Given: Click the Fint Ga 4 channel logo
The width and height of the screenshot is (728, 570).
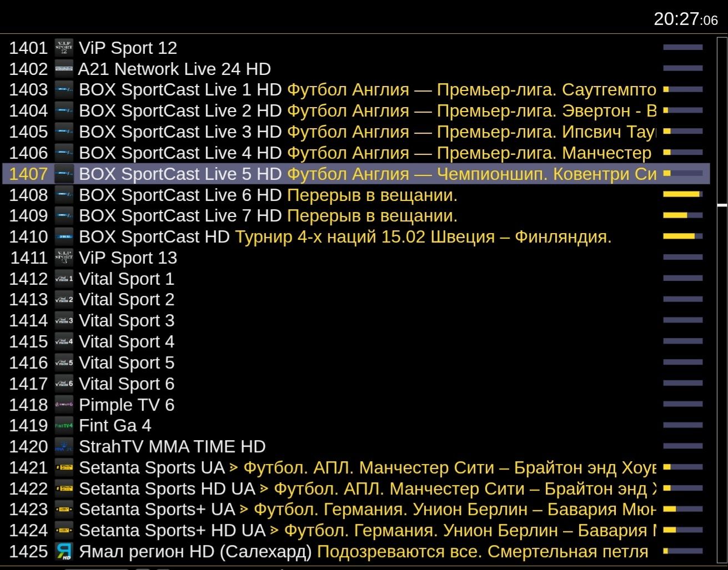Looking at the screenshot, I should pos(64,425).
